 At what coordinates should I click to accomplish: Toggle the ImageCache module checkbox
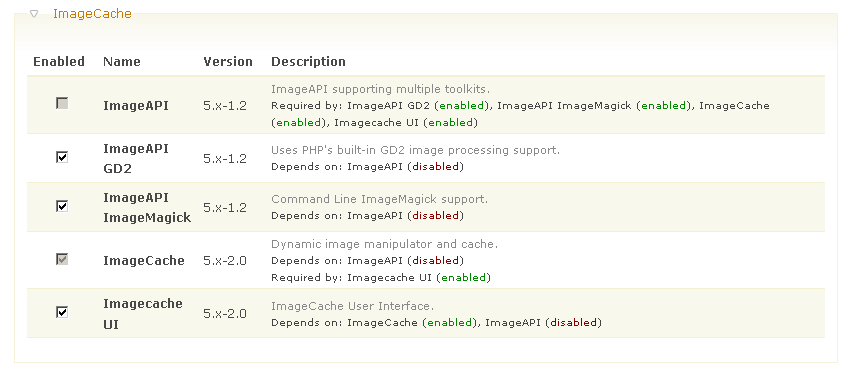click(62, 259)
